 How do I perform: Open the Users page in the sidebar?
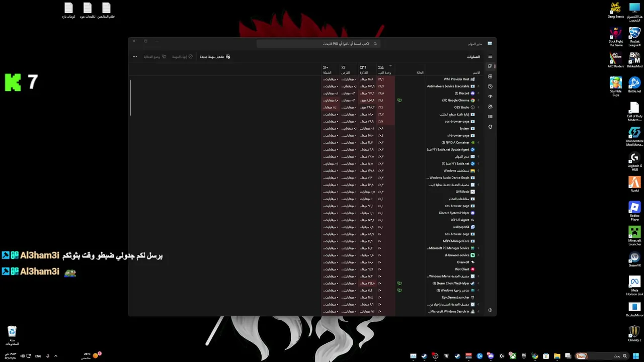[x=490, y=107]
